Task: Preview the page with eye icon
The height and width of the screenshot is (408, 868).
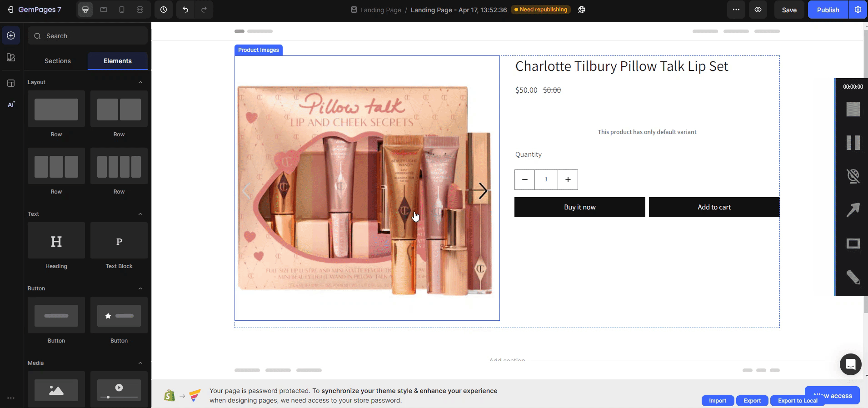Action: pyautogui.click(x=758, y=10)
